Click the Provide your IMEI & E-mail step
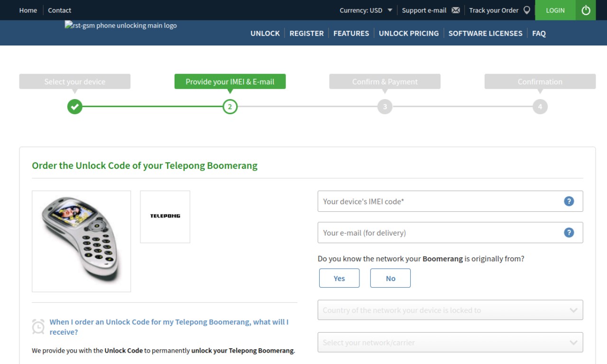Viewport: 607px width, 364px height. point(230,82)
